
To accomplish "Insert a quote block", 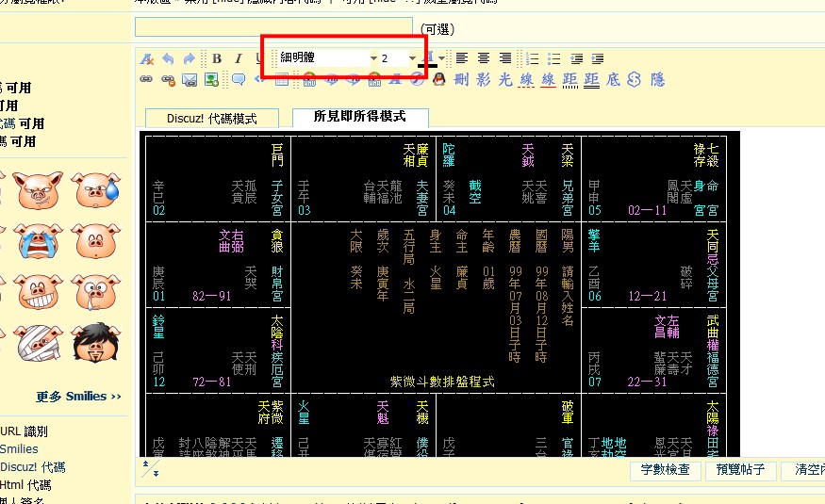I will tap(239, 80).
